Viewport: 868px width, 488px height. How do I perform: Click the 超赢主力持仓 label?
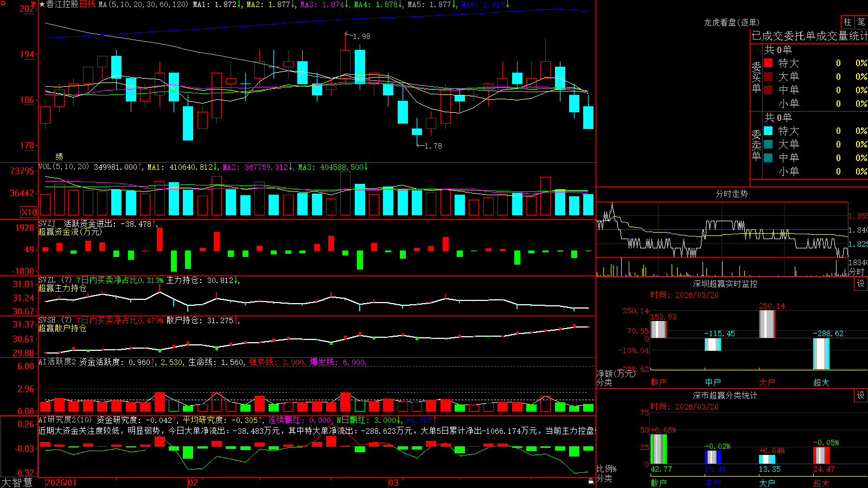click(x=62, y=288)
